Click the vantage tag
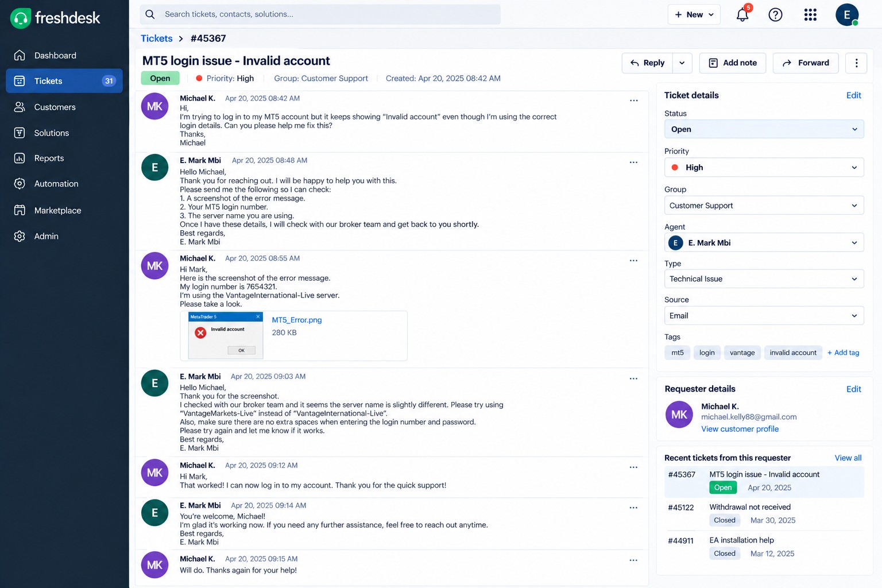 [742, 353]
